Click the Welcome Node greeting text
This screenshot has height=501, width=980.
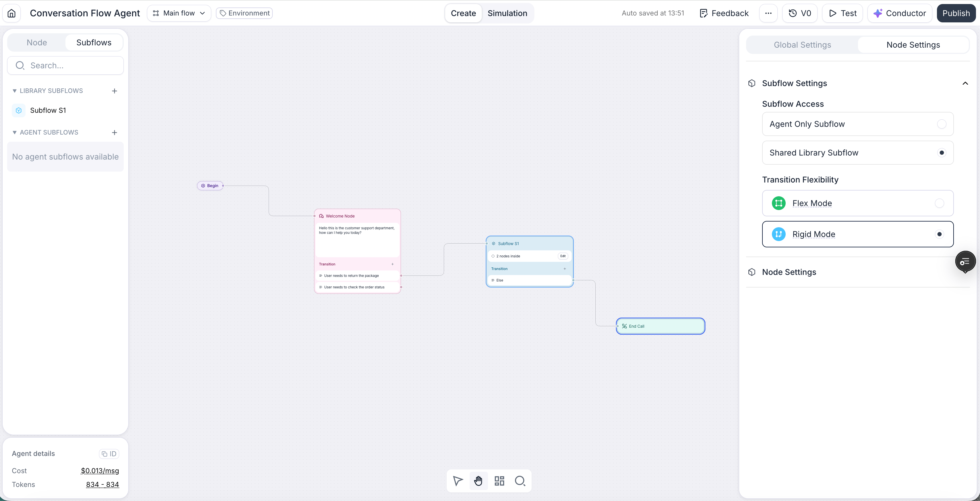point(357,230)
